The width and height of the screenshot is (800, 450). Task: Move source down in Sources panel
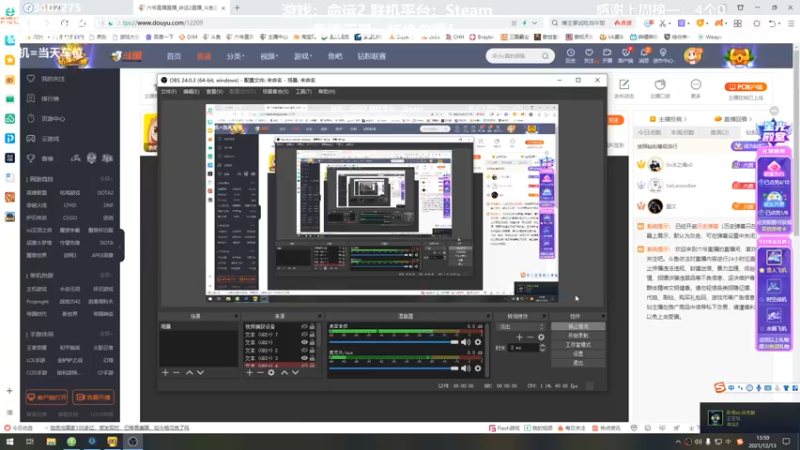pos(295,373)
